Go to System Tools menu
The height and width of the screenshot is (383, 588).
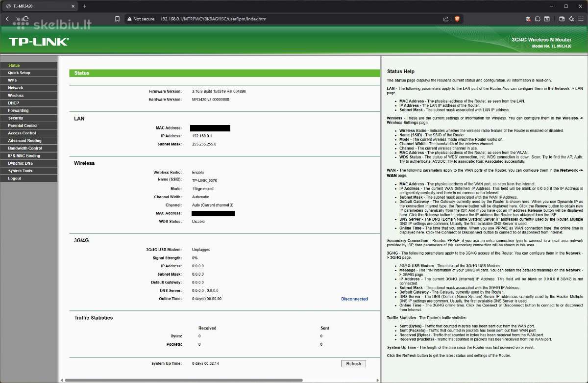[29, 171]
